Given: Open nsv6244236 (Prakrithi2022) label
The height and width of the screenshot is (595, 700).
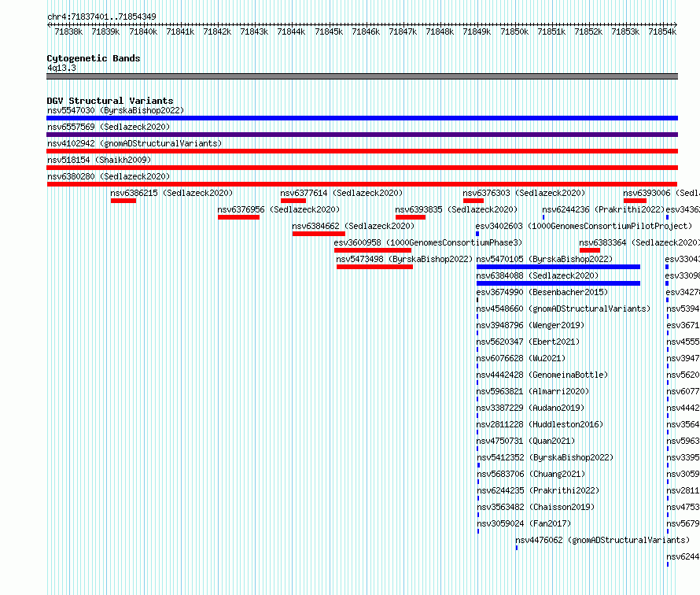Looking at the screenshot, I should coord(603,209).
